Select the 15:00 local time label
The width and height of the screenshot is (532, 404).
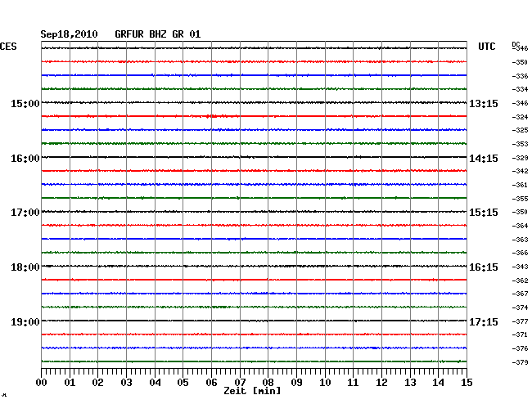[25, 104]
